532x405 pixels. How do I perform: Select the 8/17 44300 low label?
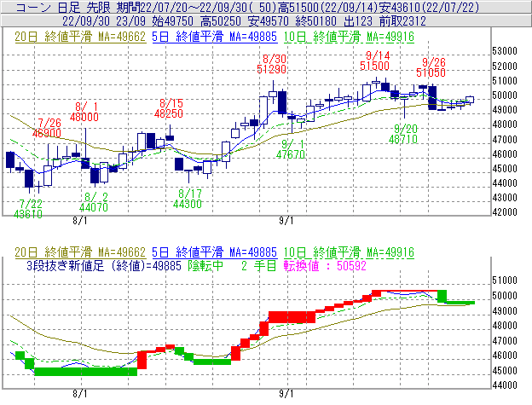click(188, 199)
